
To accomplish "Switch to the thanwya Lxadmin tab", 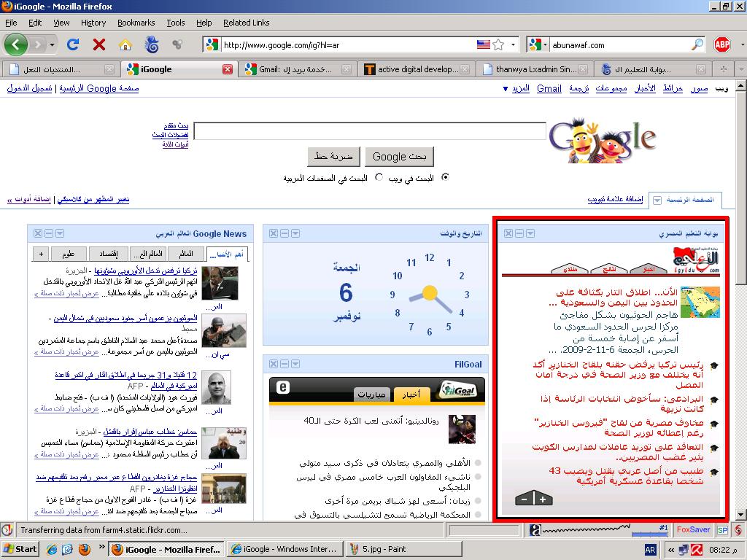I will [x=536, y=69].
